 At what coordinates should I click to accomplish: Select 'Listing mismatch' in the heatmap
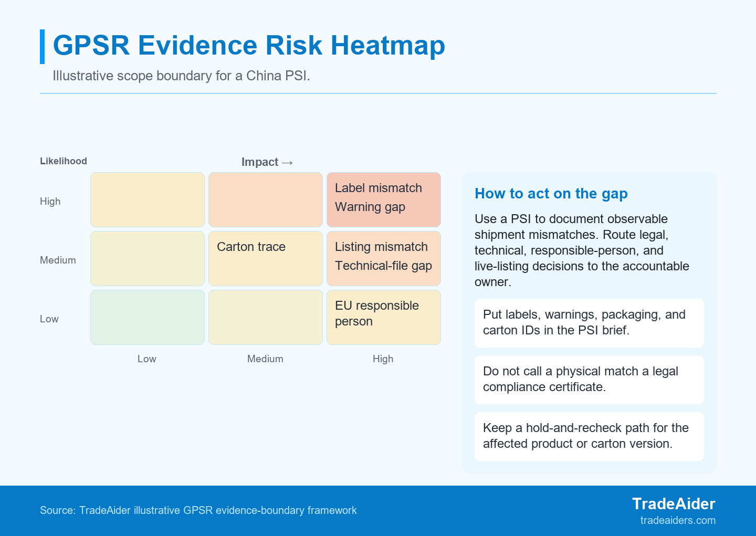[381, 247]
